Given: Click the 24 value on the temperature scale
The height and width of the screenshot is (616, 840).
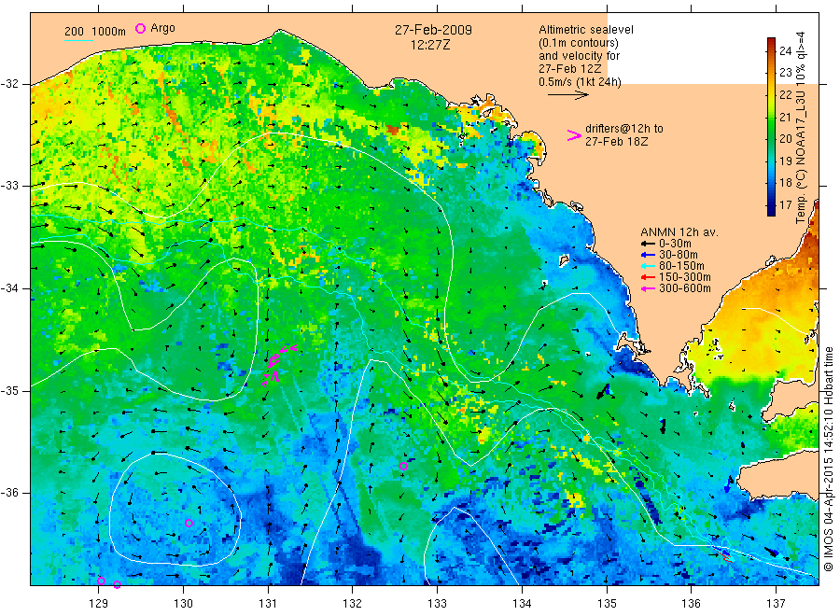Looking at the screenshot, I should coord(785,51).
